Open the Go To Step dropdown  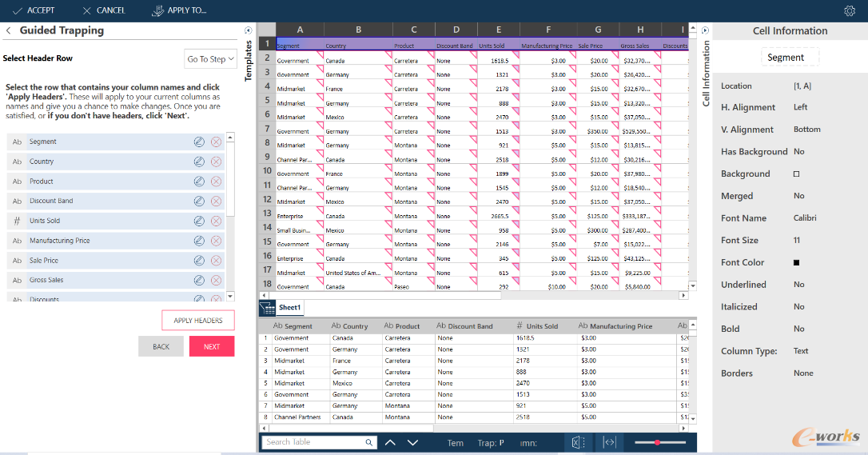point(211,59)
